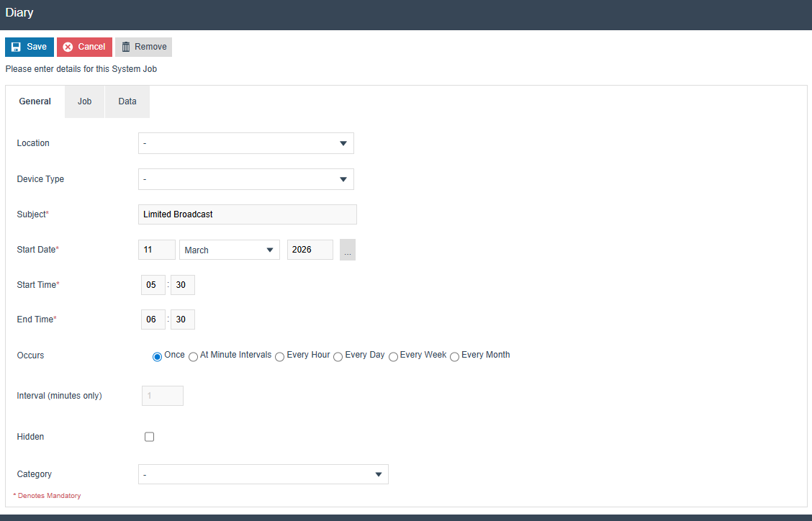812x521 pixels.
Task: Switch to the Job tab
Action: (x=84, y=101)
